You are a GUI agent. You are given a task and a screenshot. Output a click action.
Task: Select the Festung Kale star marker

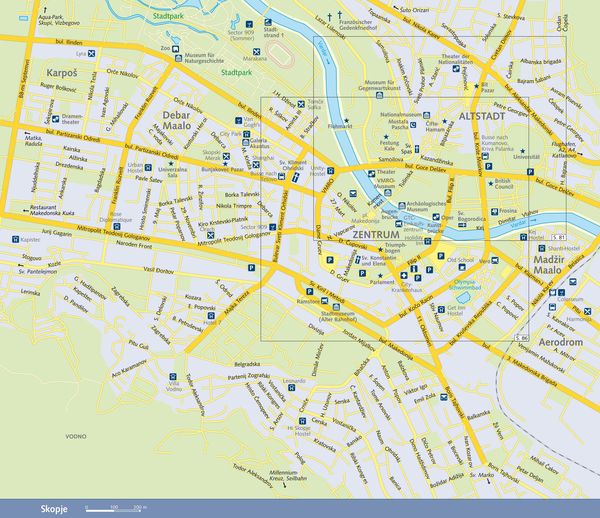pos(386,137)
